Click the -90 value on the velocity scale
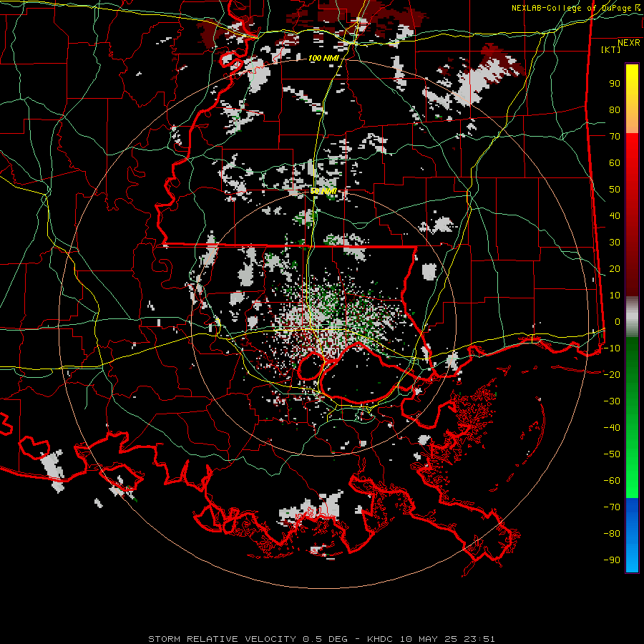 [612, 560]
